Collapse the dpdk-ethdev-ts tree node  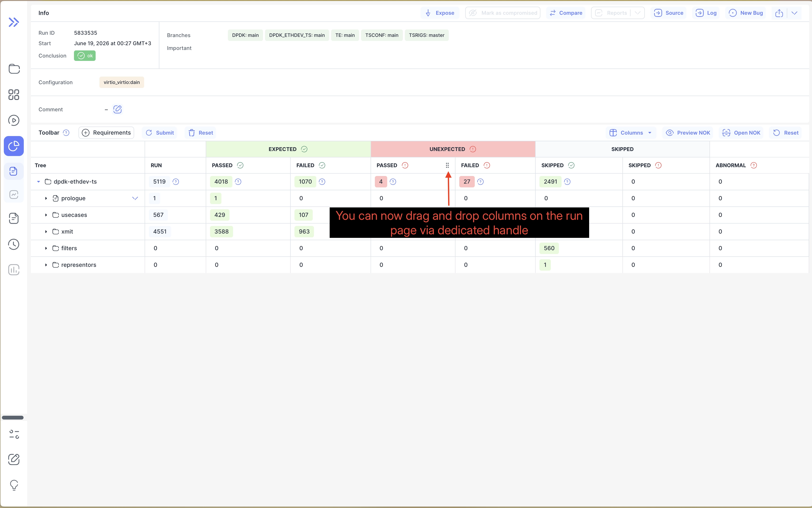point(39,182)
